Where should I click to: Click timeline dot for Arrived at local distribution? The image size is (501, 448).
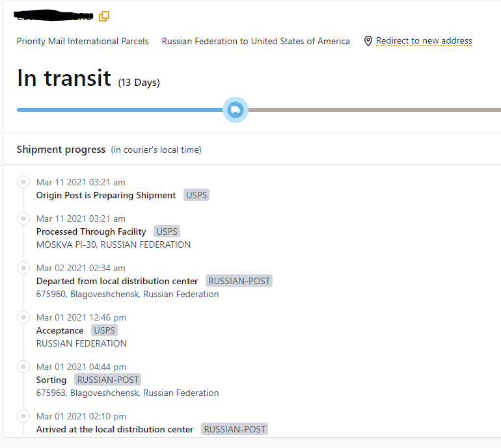(24, 416)
